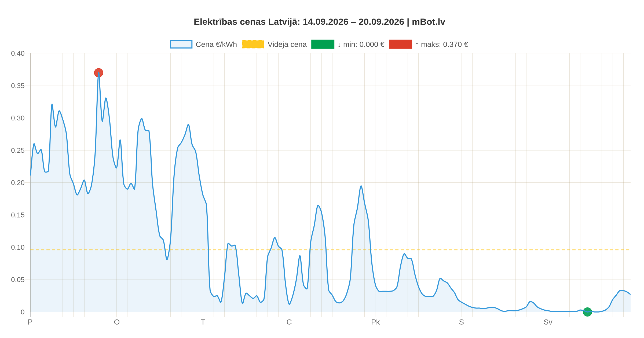Click the 0.15 y-axis value

click(x=18, y=215)
